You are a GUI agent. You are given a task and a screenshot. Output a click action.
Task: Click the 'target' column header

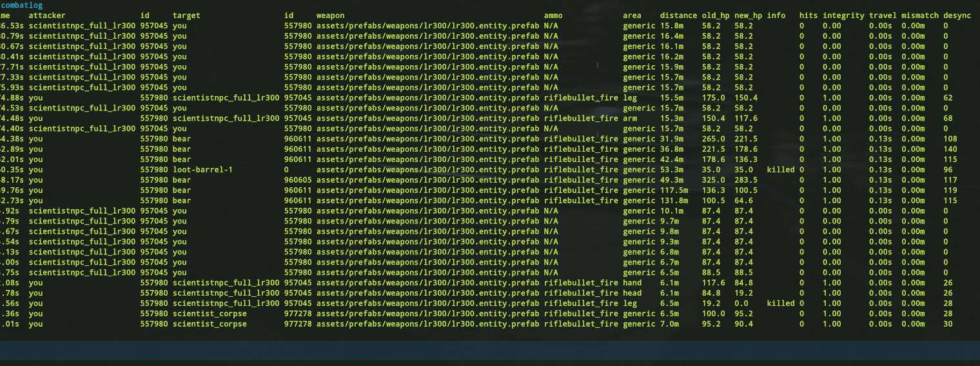186,15
